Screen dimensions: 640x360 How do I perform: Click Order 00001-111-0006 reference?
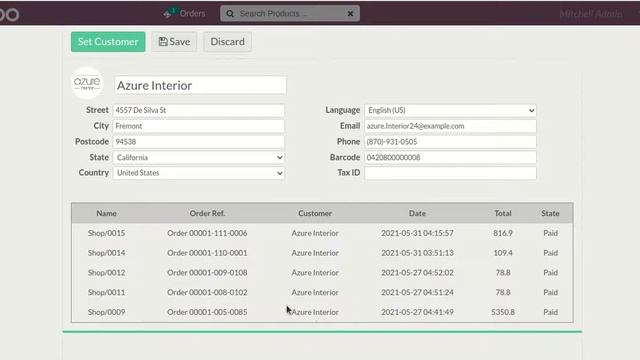click(x=207, y=233)
